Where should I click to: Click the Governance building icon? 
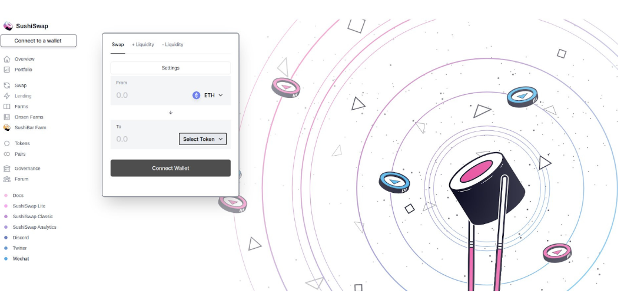[7, 169]
